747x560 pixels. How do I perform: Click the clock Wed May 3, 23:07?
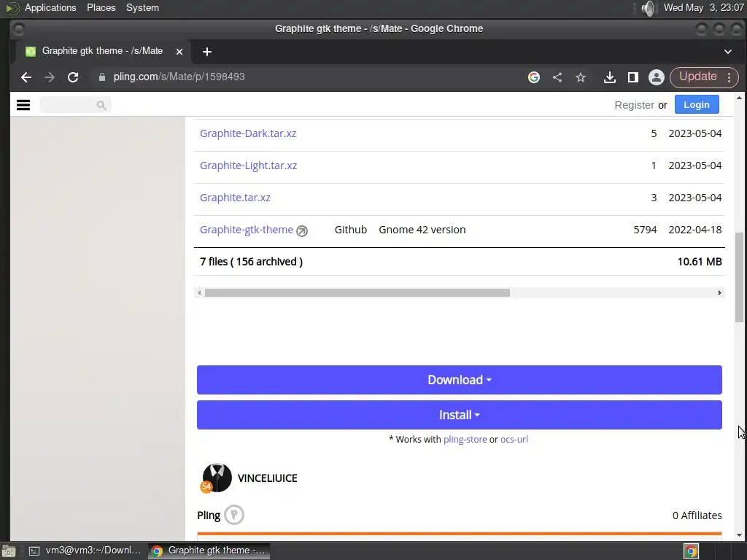point(703,7)
